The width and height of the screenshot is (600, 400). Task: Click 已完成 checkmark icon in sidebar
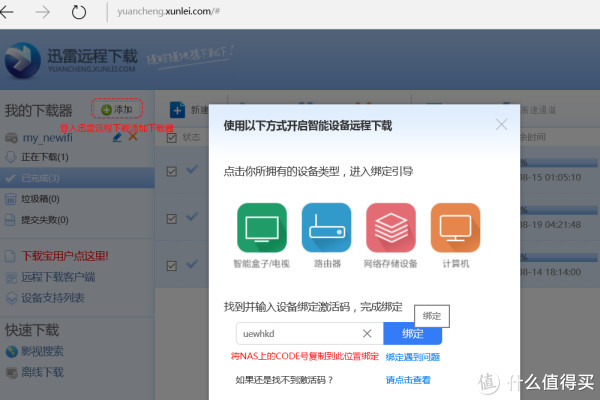click(10, 178)
